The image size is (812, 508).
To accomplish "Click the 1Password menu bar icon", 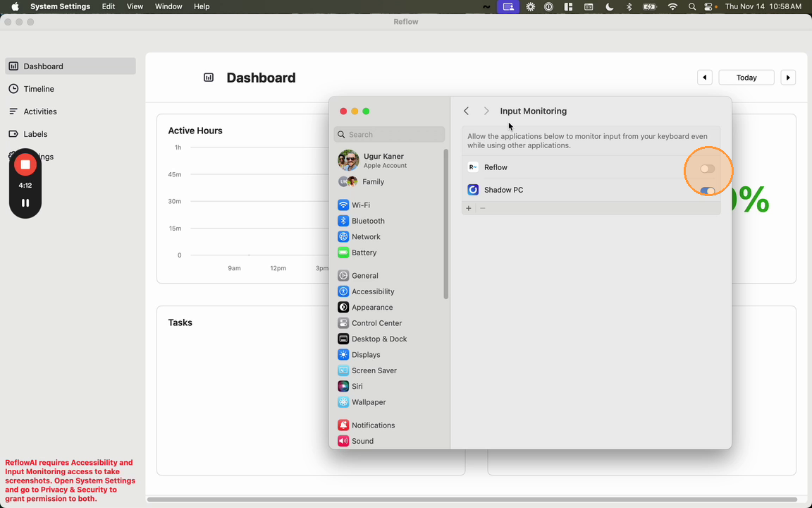I will pos(549,6).
